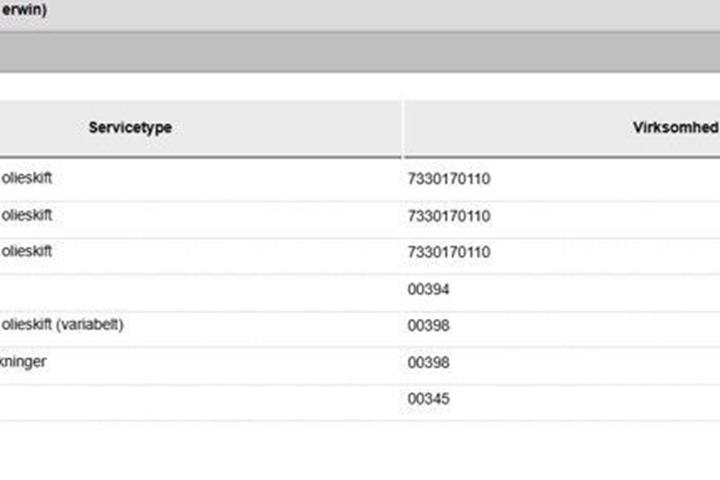Click the 00394 company code
720x480 pixels.
pos(428,289)
